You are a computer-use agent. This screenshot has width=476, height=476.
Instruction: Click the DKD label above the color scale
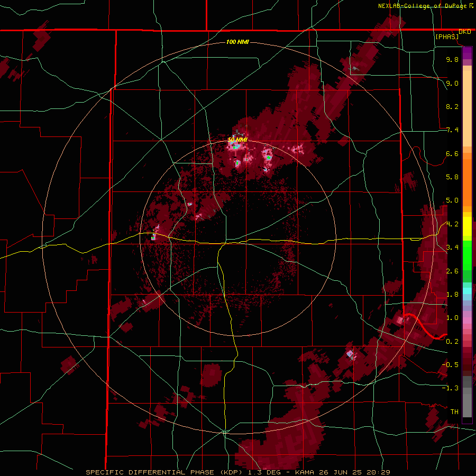465,32
